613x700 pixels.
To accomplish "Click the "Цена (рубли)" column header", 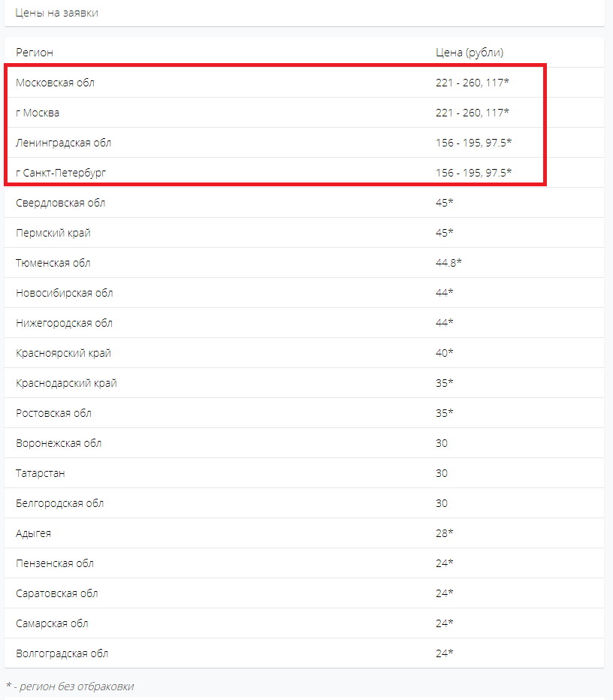I will click(x=470, y=53).
